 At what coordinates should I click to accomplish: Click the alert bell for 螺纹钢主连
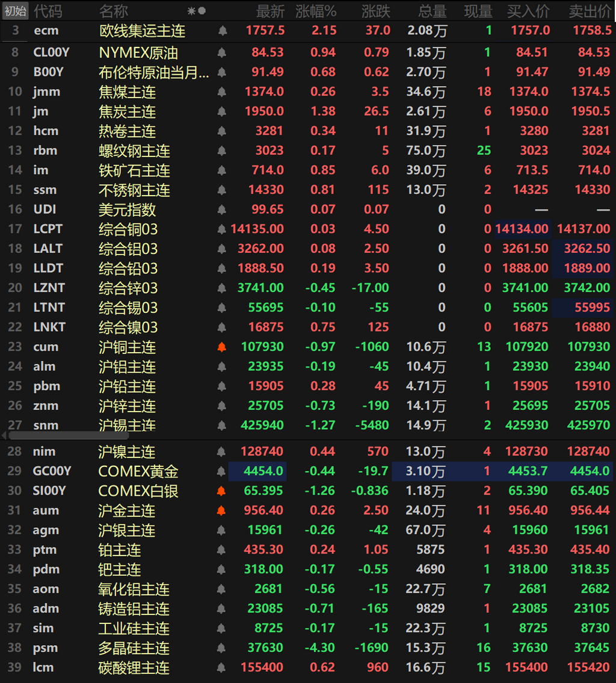[221, 150]
